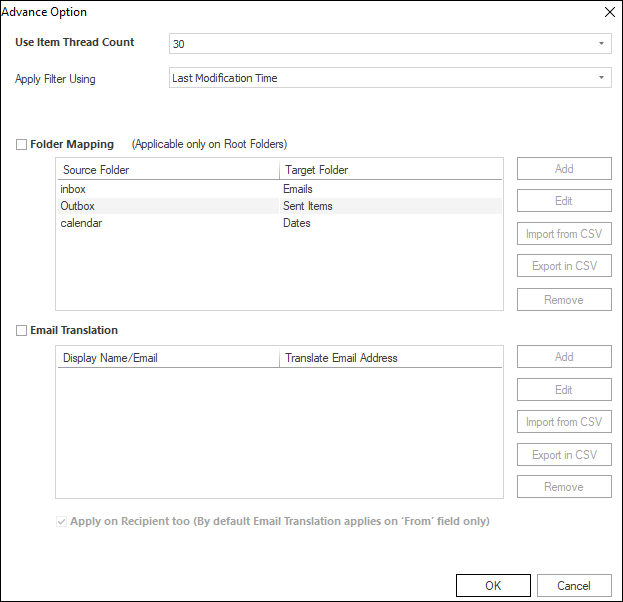Add an Email Translation entry

click(x=564, y=357)
